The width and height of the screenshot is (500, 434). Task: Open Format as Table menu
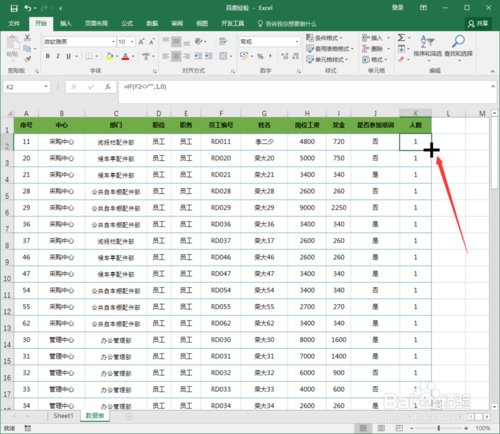pyautogui.click(x=330, y=49)
